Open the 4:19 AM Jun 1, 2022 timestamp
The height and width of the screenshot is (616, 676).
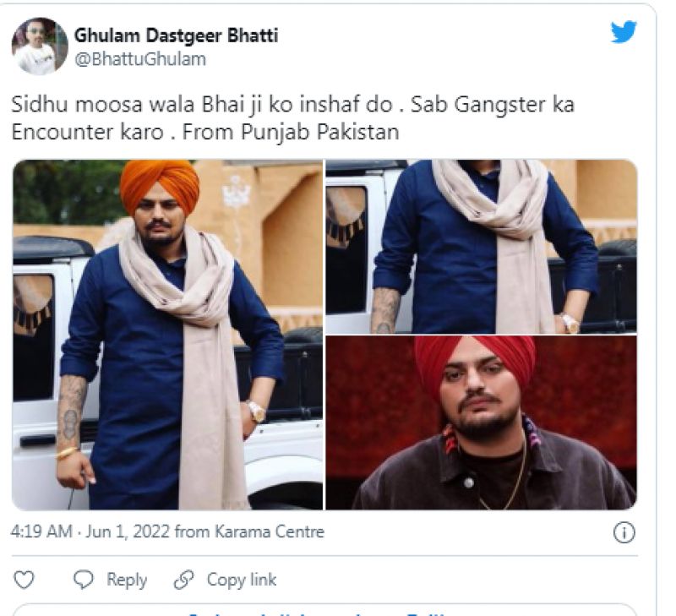tap(90, 532)
